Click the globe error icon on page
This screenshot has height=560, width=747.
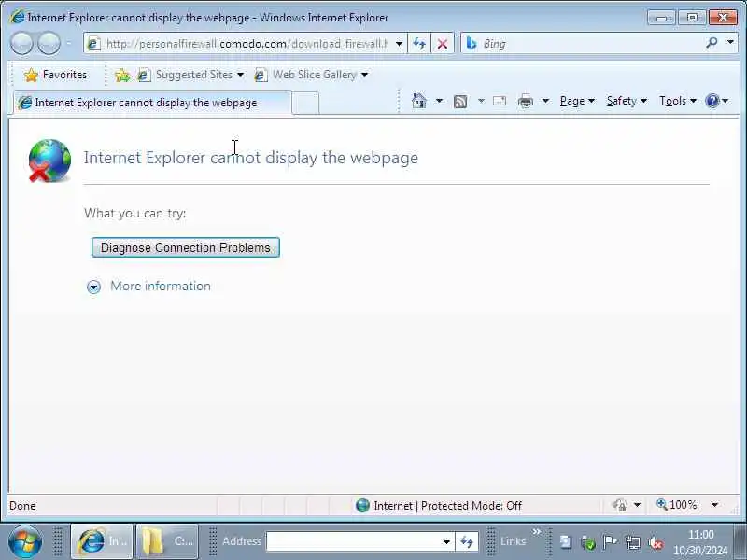49,161
